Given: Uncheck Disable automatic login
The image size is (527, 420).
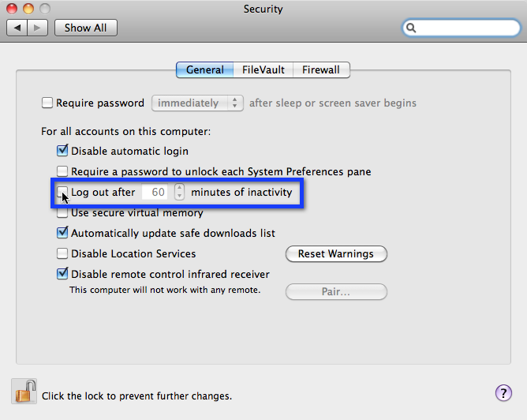Looking at the screenshot, I should click(62, 151).
